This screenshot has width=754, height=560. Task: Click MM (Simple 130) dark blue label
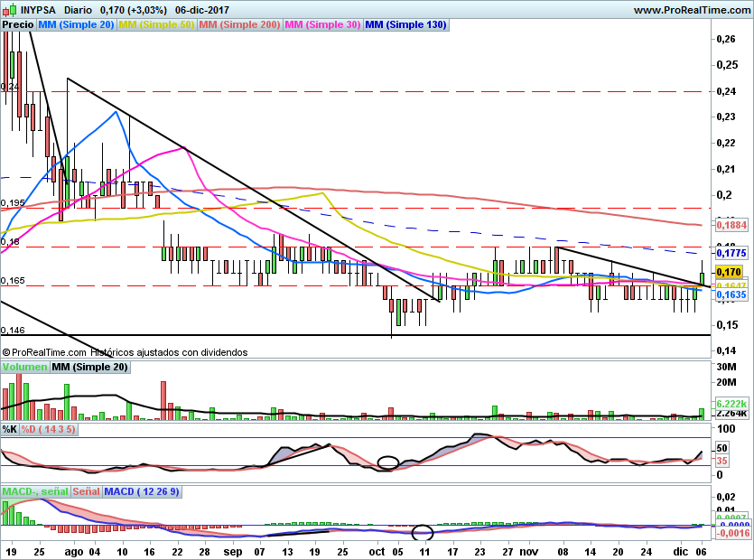click(x=405, y=24)
